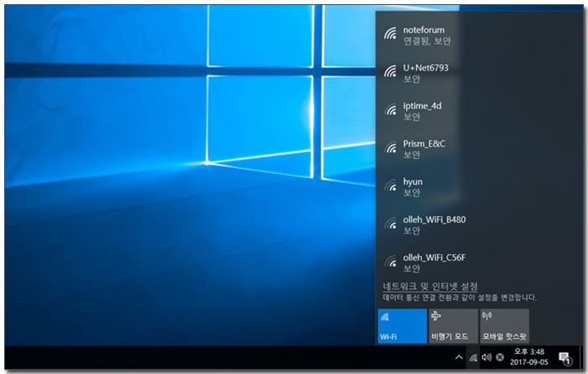The height and width of the screenshot is (374, 588).
Task: Select the Prism_E&C network entry
Action: click(x=454, y=149)
